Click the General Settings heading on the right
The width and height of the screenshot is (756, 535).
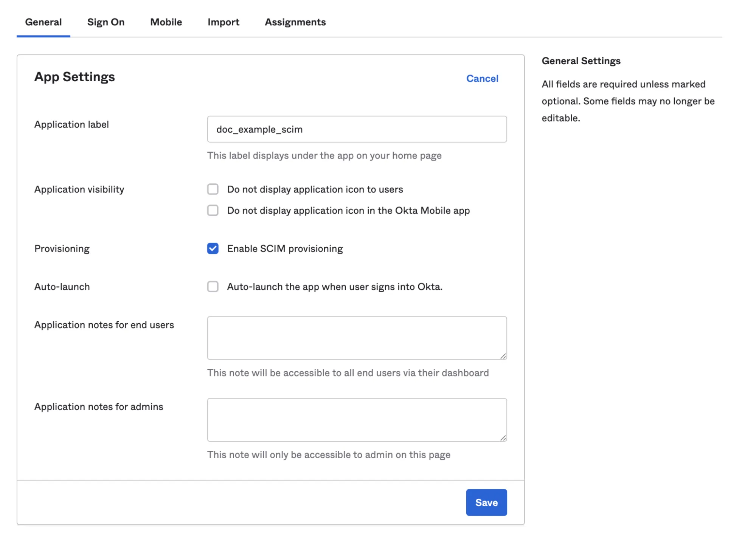(x=581, y=60)
